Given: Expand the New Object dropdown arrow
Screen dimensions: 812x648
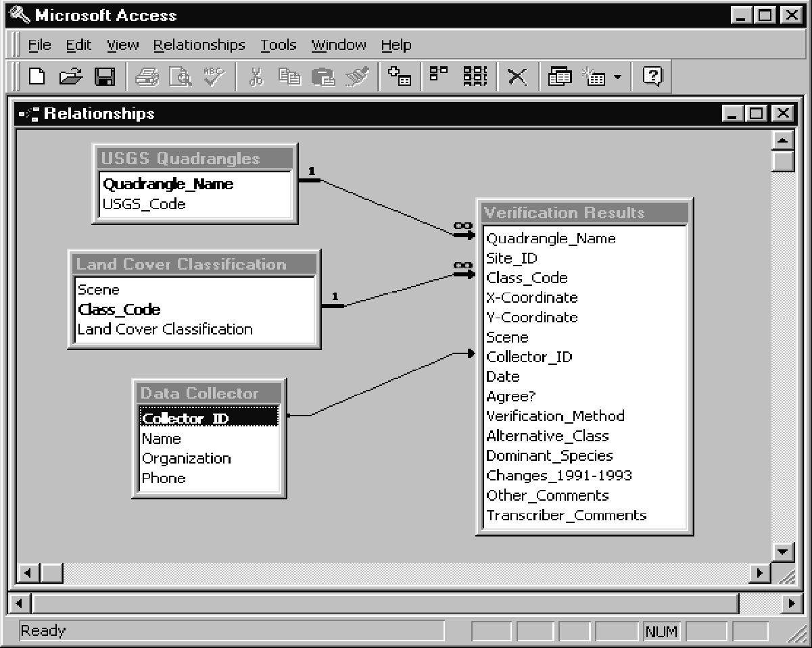Looking at the screenshot, I should [617, 78].
